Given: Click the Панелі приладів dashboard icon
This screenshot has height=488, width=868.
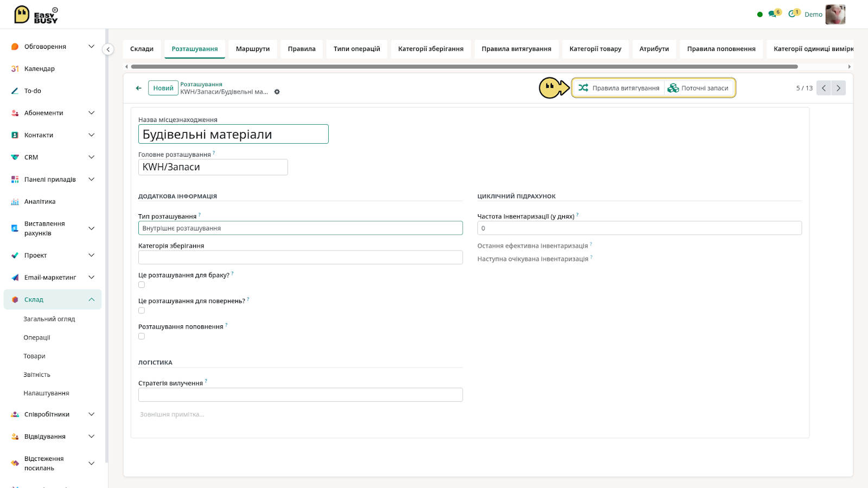Looking at the screenshot, I should [15, 179].
